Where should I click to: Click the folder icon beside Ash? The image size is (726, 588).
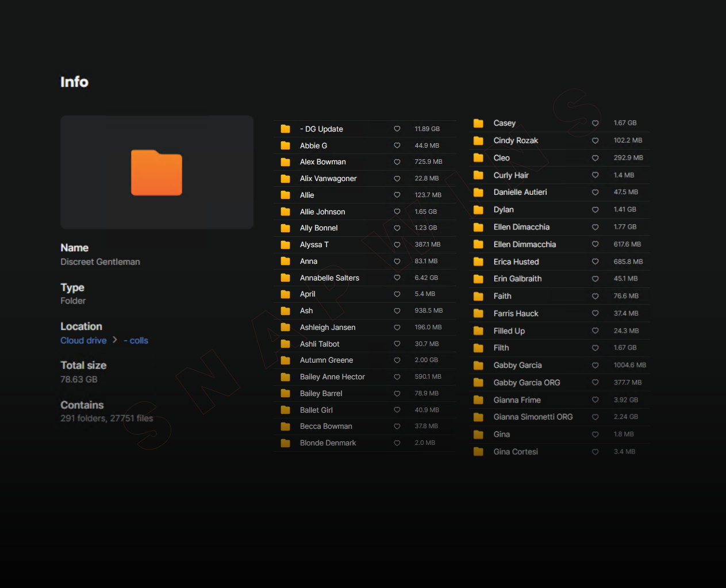click(285, 311)
